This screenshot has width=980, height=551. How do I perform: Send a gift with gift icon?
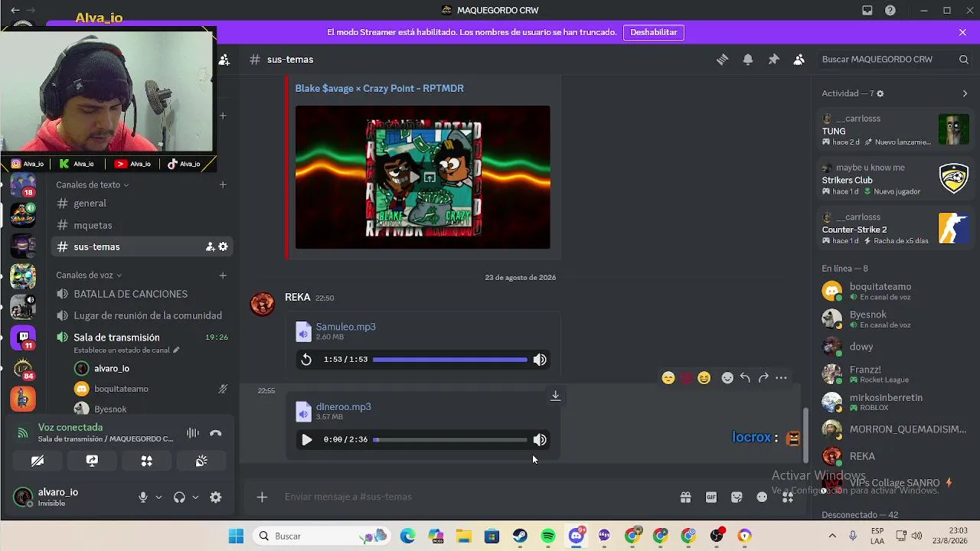tap(685, 497)
